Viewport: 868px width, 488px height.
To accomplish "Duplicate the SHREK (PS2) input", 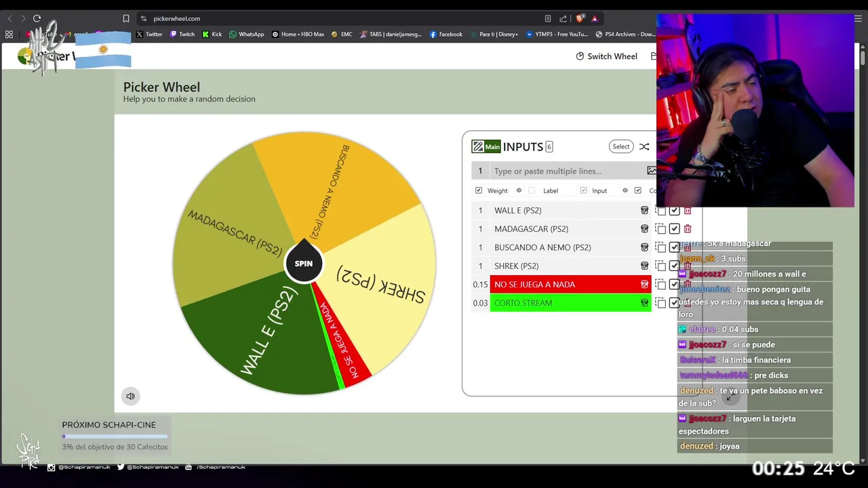I will point(660,266).
